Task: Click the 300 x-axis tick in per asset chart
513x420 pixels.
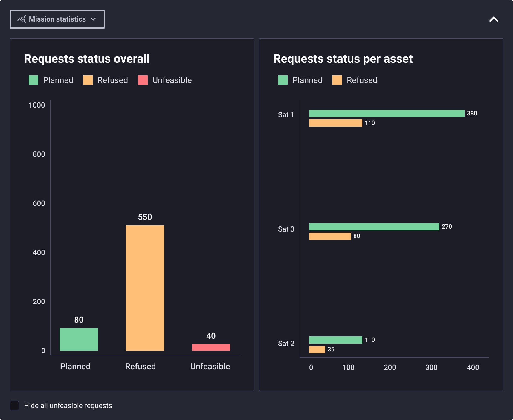Action: [431, 367]
